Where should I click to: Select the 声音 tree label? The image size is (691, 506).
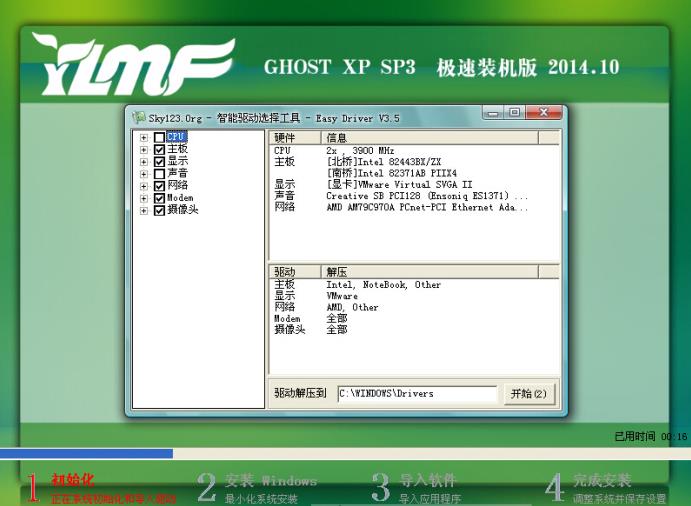tap(178, 173)
